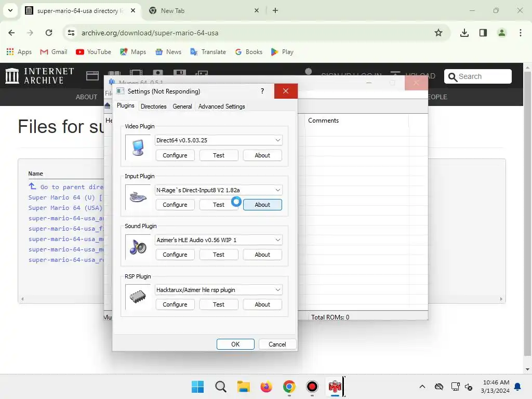Open Windows taskbar search
Image resolution: width=532 pixels, height=399 pixels.
(x=220, y=387)
